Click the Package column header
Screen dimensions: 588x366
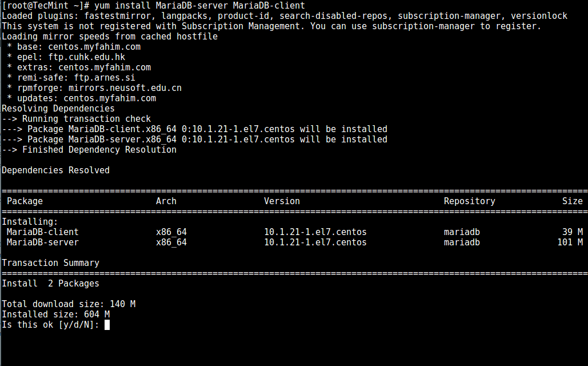(25, 201)
